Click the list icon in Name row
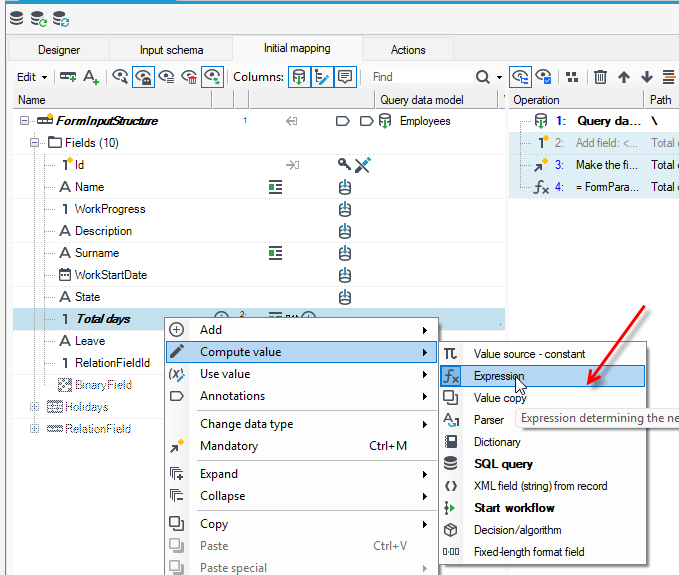Viewport: 679px width, 575px height. point(275,187)
